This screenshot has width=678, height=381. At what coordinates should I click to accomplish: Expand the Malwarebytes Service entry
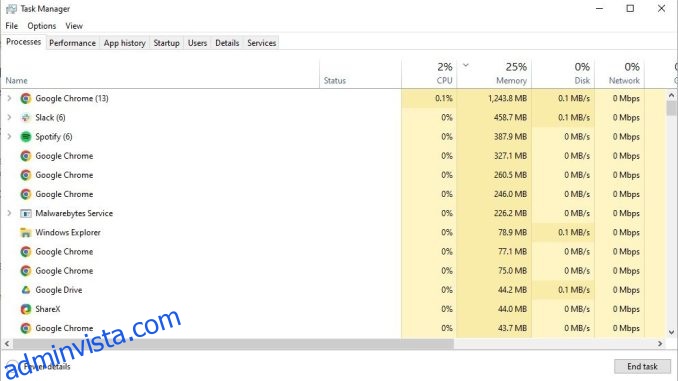tap(9, 213)
